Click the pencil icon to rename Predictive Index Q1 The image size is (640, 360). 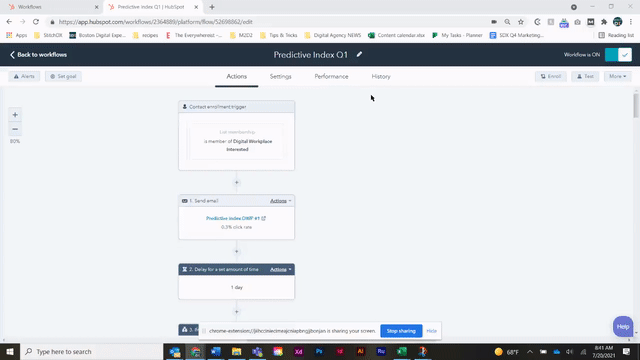[359, 54]
